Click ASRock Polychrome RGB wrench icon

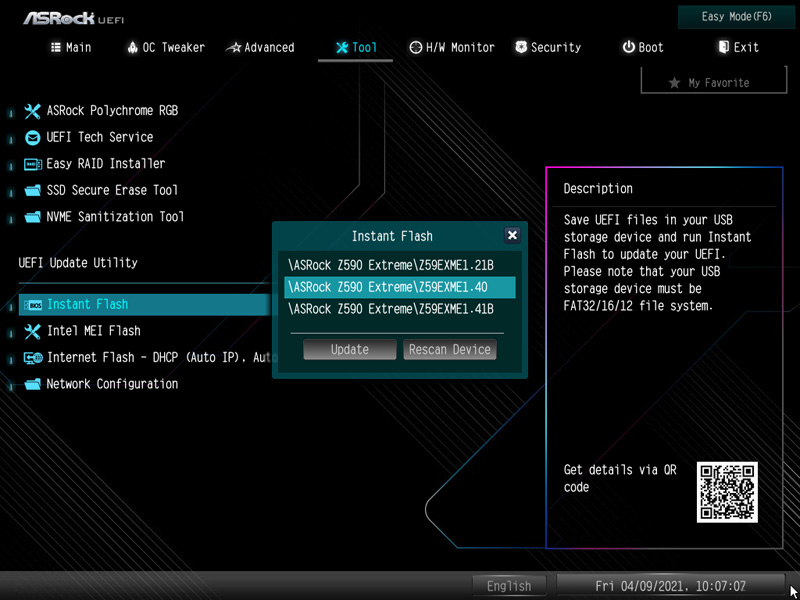pos(32,111)
